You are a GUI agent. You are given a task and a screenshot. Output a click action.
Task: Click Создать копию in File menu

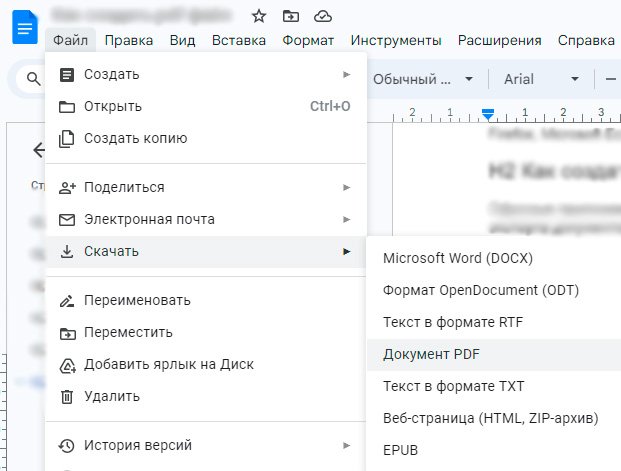[135, 138]
